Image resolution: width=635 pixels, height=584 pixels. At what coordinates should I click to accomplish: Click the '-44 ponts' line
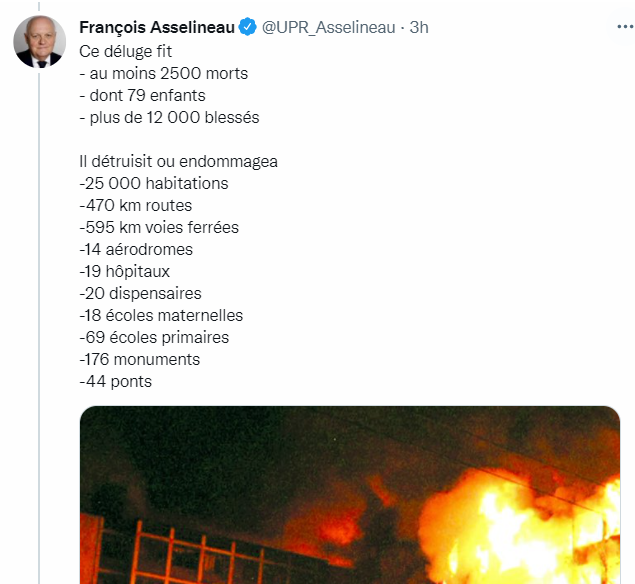point(115,381)
